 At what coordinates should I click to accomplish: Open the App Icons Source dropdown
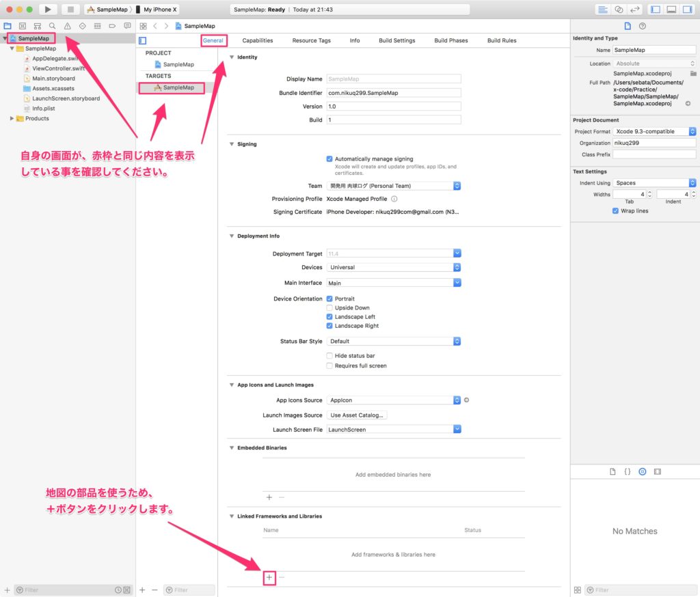pos(394,400)
